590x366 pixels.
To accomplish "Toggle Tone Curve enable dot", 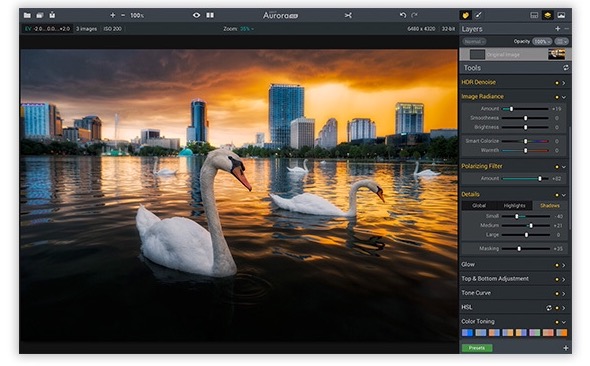I will (557, 294).
